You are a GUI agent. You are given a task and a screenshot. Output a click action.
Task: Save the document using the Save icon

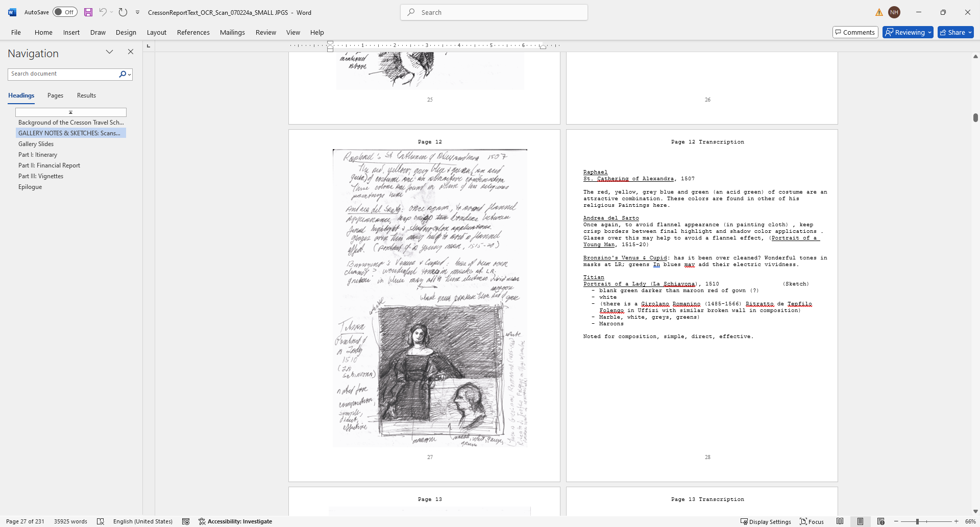tap(88, 12)
